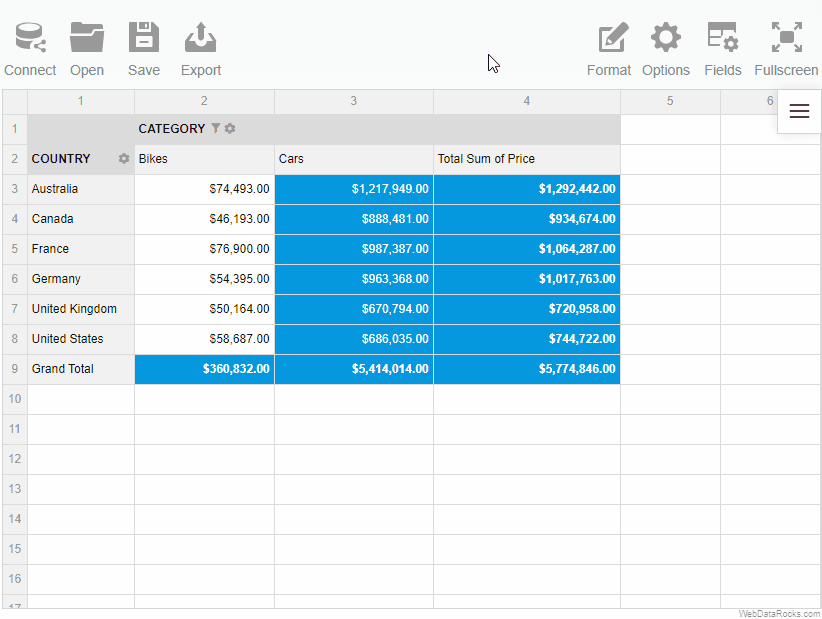
Task: Open the Options gear in toolbar
Action: click(x=666, y=38)
